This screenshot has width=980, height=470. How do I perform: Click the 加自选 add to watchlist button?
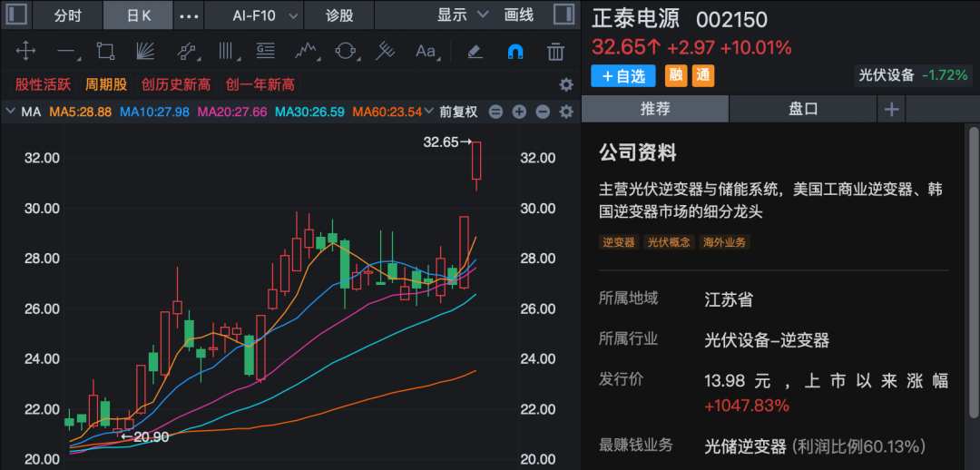pos(622,76)
